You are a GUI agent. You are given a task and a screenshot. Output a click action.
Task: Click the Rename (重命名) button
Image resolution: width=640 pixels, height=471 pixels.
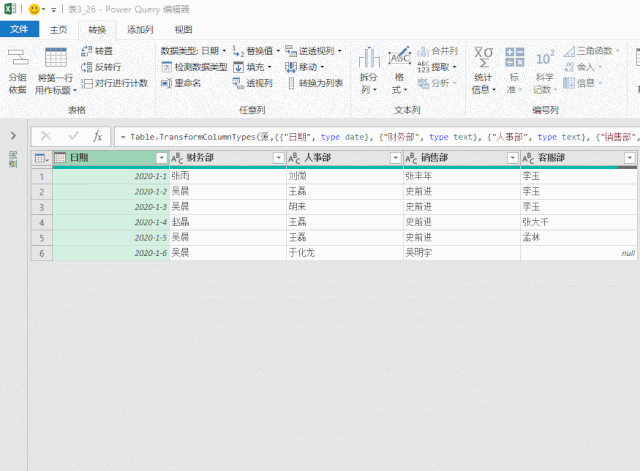click(x=181, y=83)
